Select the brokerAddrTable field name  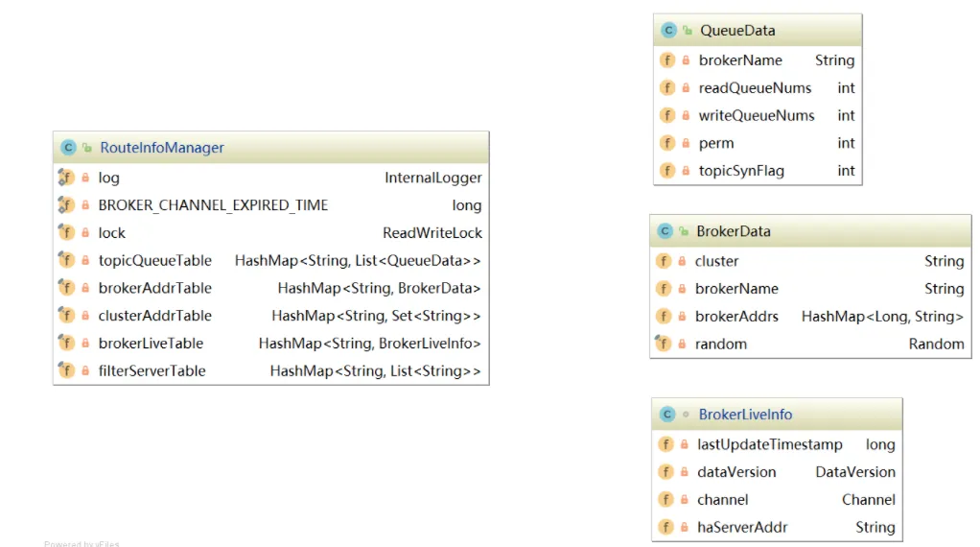point(155,288)
